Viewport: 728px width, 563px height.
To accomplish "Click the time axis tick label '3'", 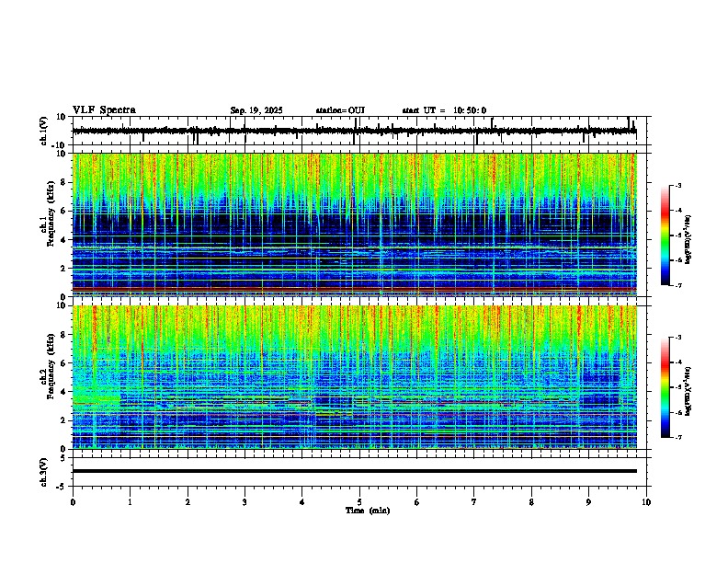I will point(245,502).
